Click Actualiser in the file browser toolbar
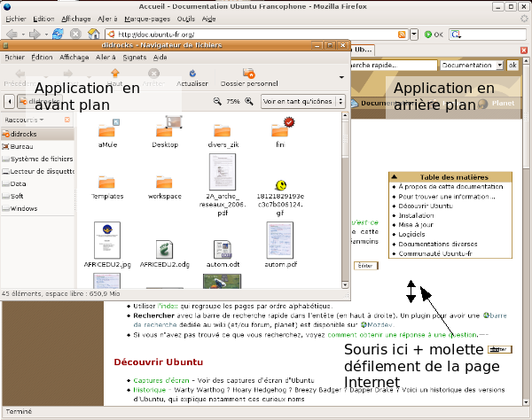 [192, 79]
